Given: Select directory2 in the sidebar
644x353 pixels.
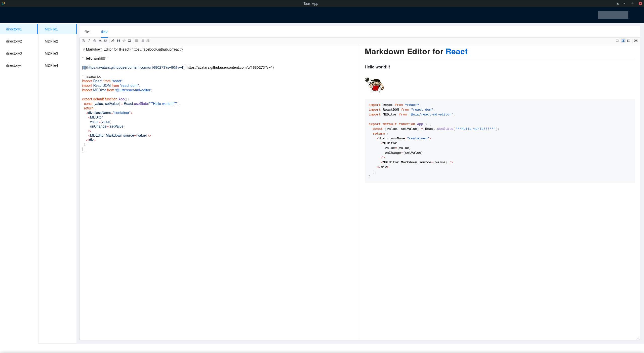Looking at the screenshot, I should coord(19,41).
